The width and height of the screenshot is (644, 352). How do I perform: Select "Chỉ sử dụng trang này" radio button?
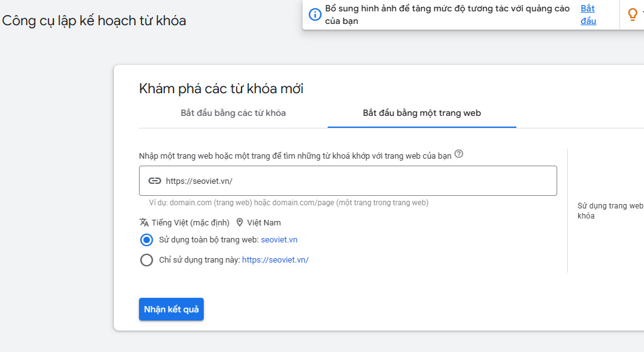click(147, 260)
